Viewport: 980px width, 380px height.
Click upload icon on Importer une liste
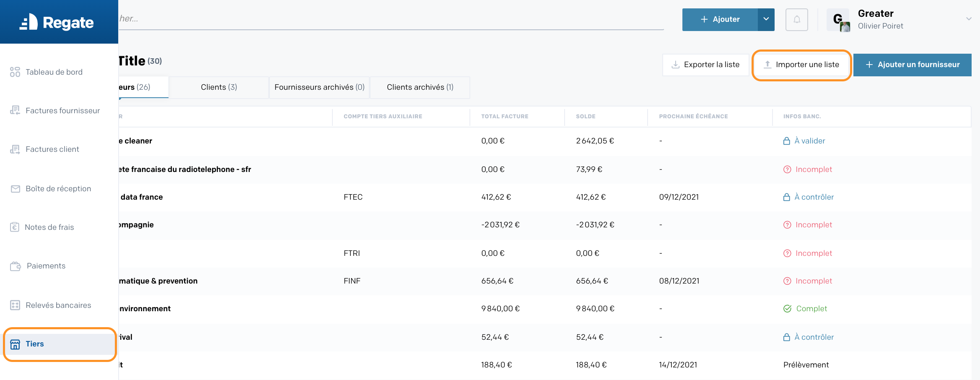[767, 65]
